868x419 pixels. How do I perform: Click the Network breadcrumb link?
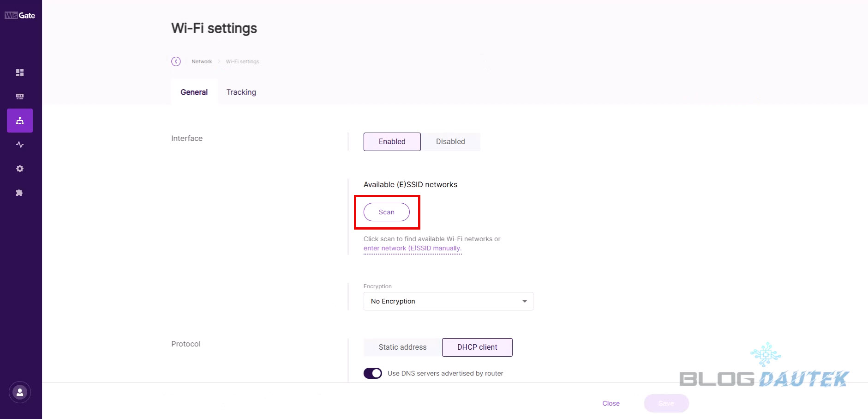click(x=202, y=61)
